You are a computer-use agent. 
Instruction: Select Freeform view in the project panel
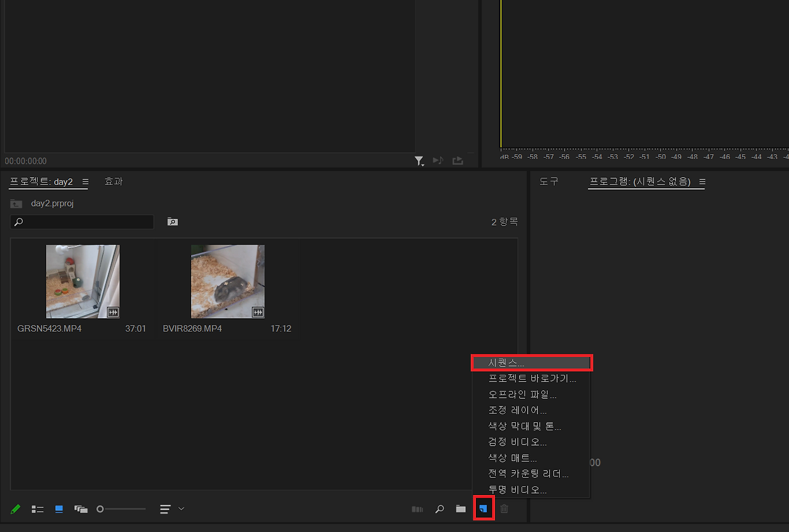click(81, 509)
